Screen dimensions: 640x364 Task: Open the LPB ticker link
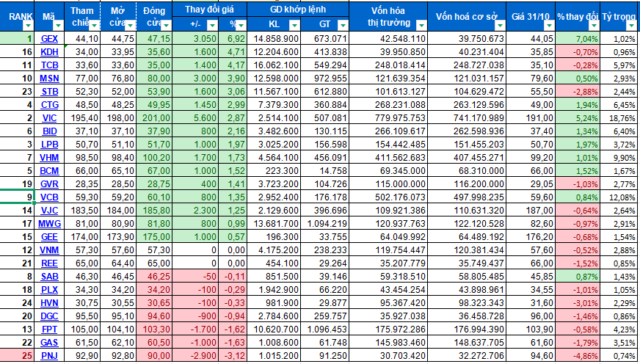point(50,145)
